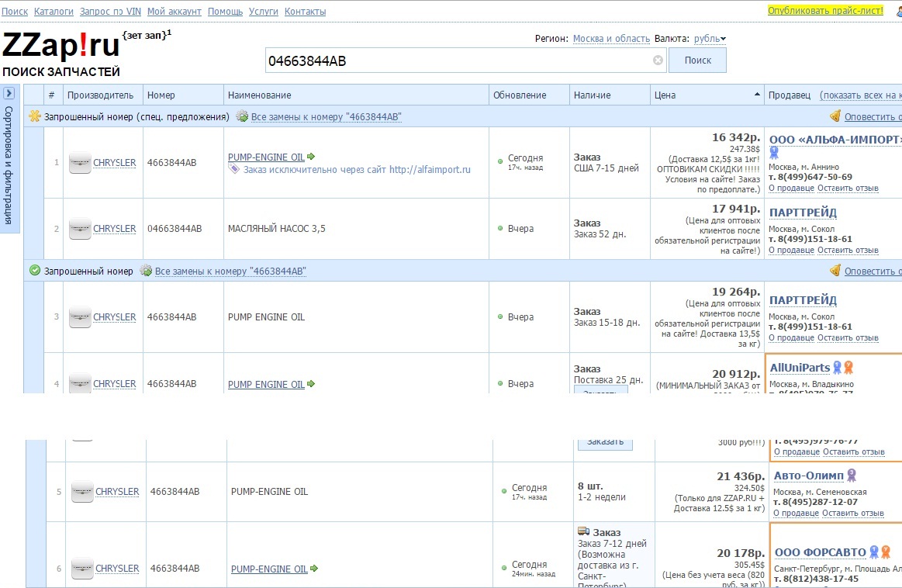Open the Поиск menu item in top navigation

(x=15, y=11)
